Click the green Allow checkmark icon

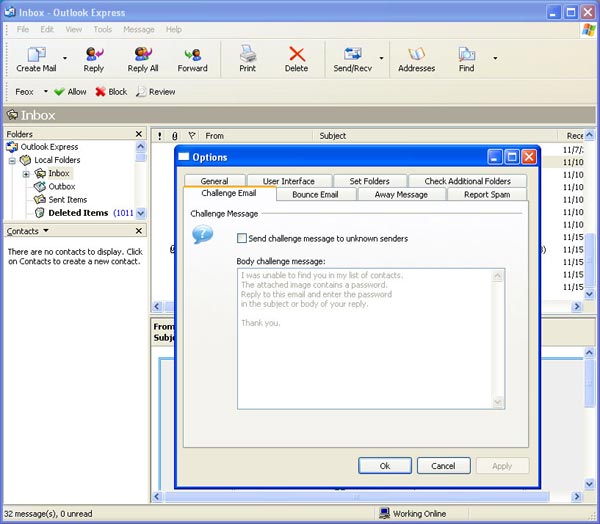[59, 92]
